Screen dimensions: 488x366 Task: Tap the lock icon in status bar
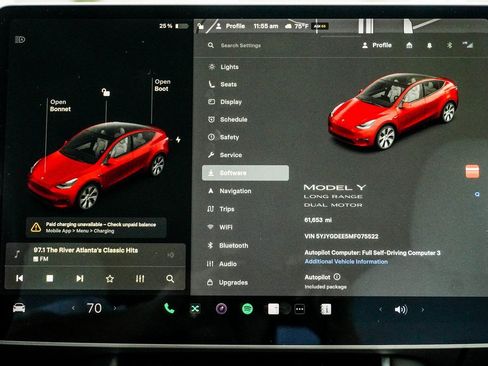pyautogui.click(x=200, y=26)
